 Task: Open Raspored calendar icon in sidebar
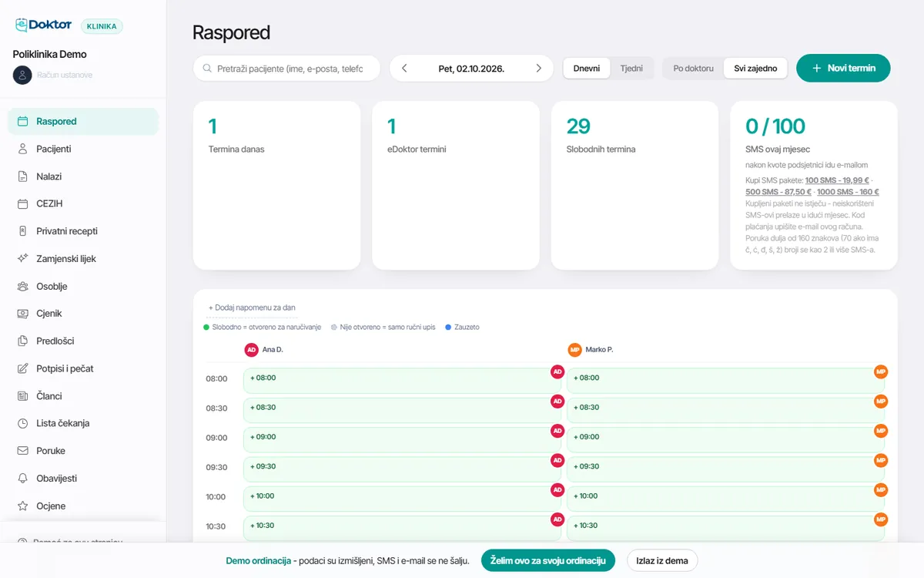coord(22,121)
